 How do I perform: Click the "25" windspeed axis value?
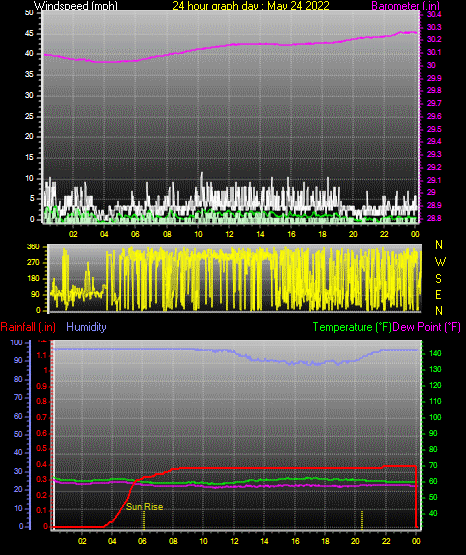click(29, 116)
